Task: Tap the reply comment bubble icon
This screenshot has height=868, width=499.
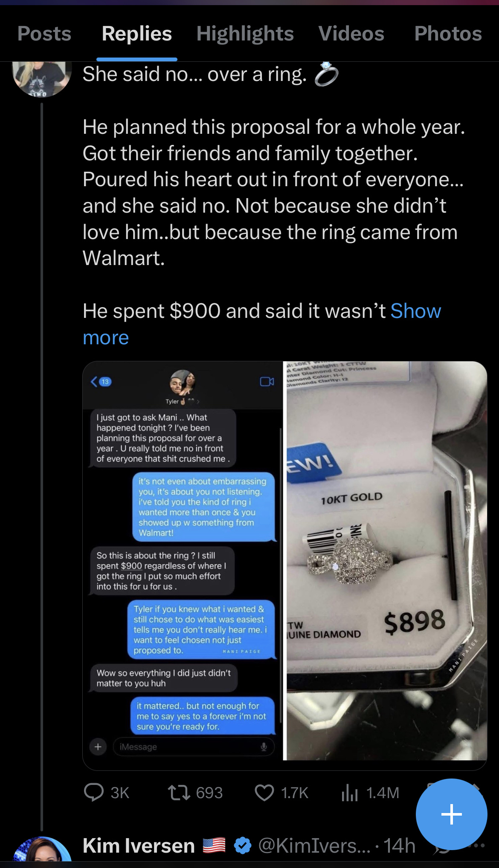Action: pos(93,793)
